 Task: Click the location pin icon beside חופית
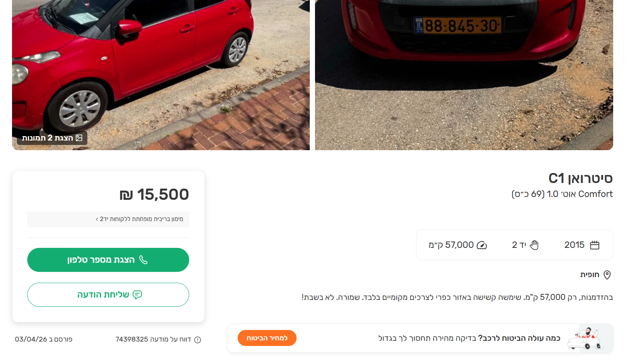[x=607, y=275]
